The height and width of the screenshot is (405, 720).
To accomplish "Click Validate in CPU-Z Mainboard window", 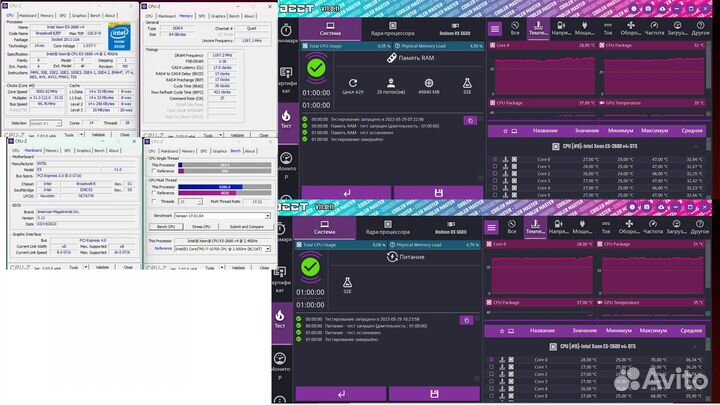I will (102, 267).
